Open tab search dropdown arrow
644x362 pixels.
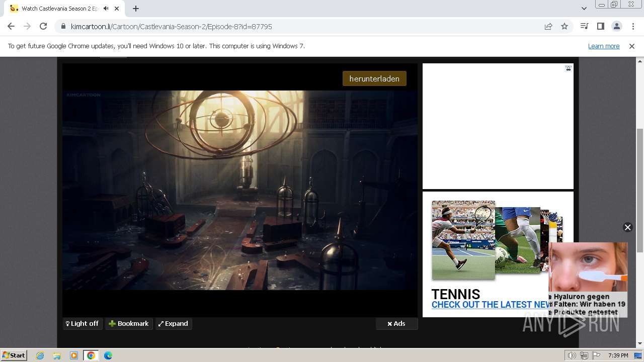click(584, 9)
